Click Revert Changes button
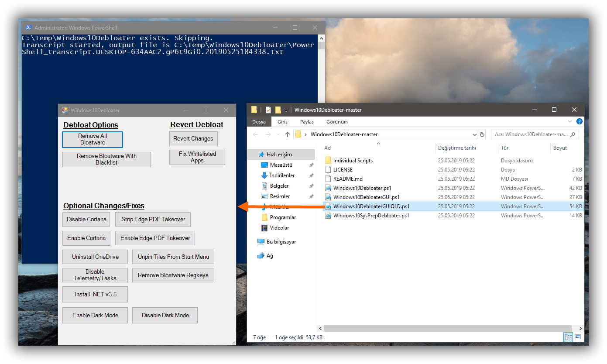Image resolution: width=607 pixels, height=364 pixels. (193, 139)
